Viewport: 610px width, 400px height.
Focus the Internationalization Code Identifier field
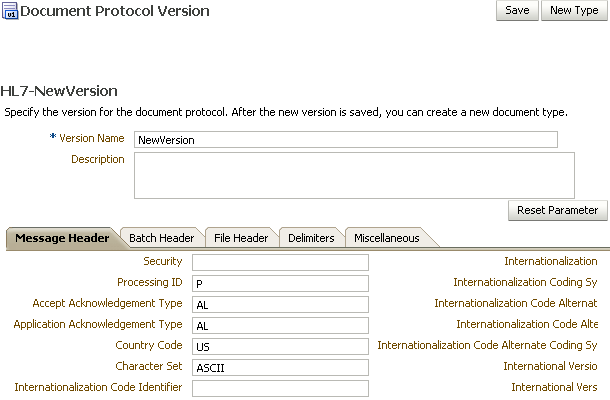coord(280,388)
